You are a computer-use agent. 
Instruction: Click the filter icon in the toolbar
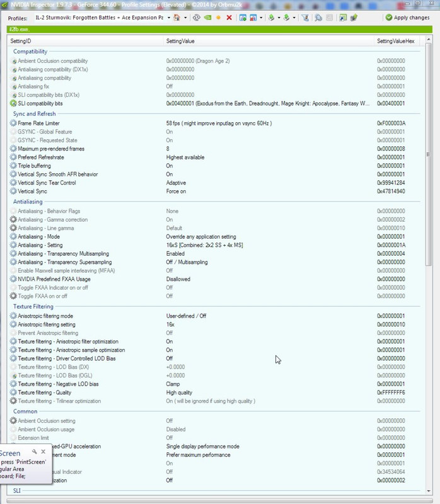(x=305, y=18)
